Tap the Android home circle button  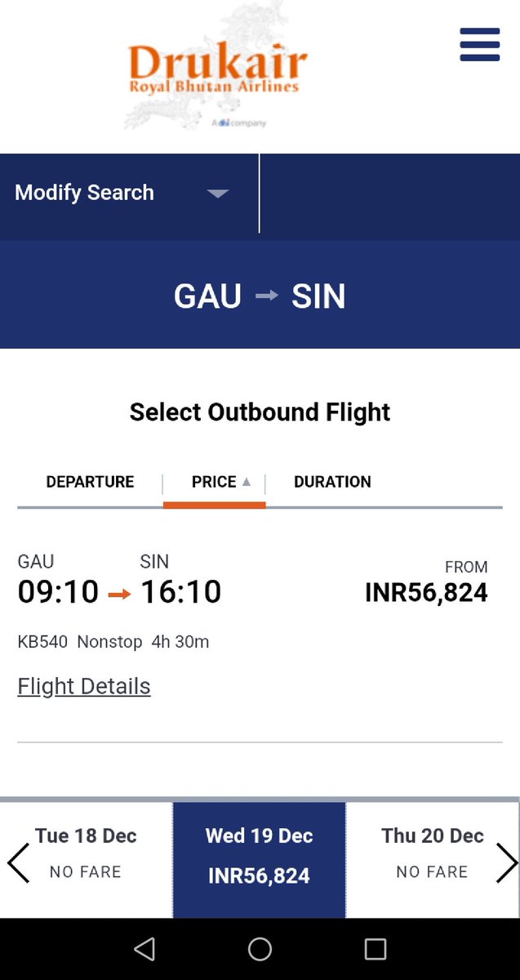pos(260,948)
